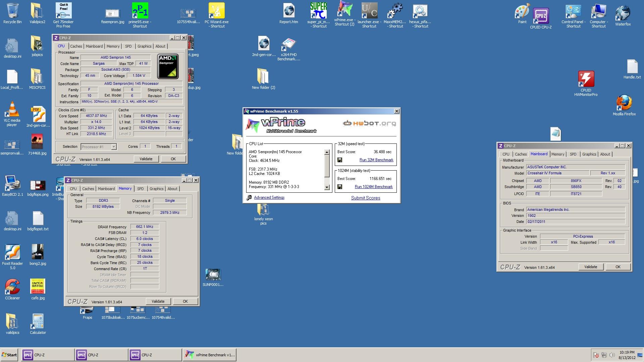The image size is (644, 362).
Task: Select About tab in Mainboard CPU-Z window
Action: pos(605,154)
